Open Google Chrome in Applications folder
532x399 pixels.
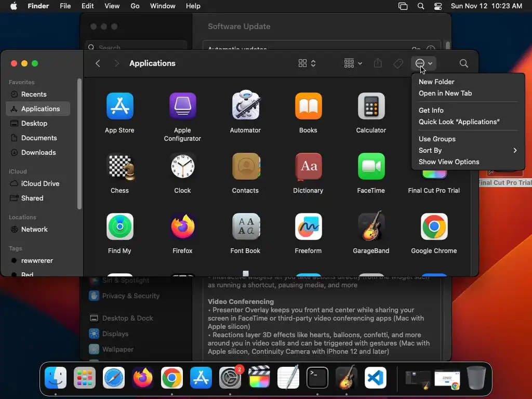434,227
